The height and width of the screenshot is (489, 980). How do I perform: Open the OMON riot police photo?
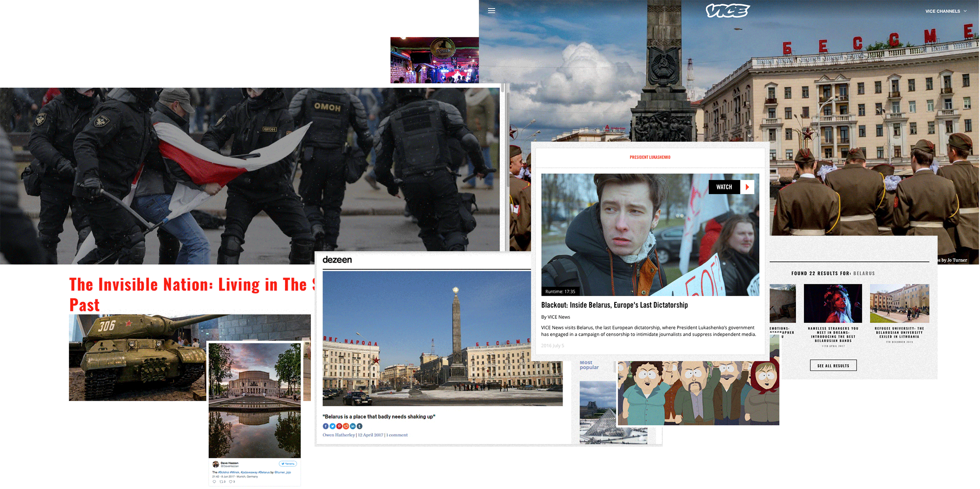point(249,176)
